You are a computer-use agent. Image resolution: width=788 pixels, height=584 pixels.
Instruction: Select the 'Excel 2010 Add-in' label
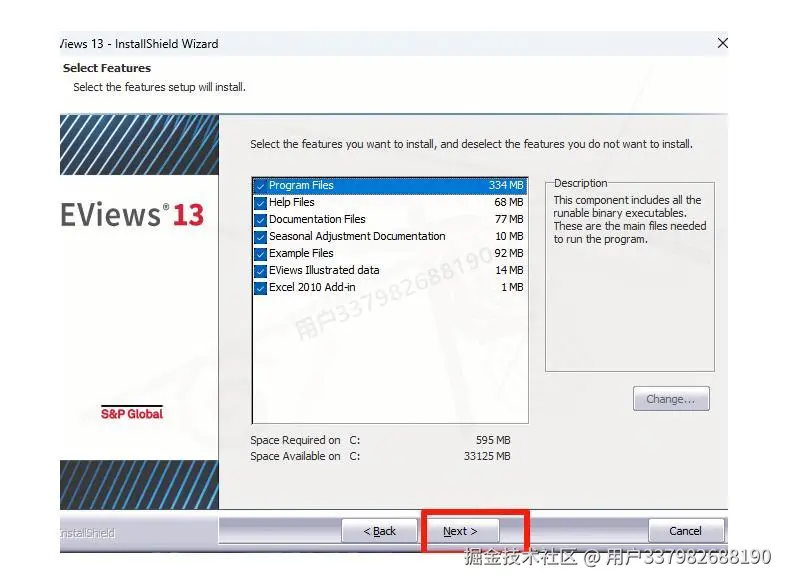click(x=312, y=287)
